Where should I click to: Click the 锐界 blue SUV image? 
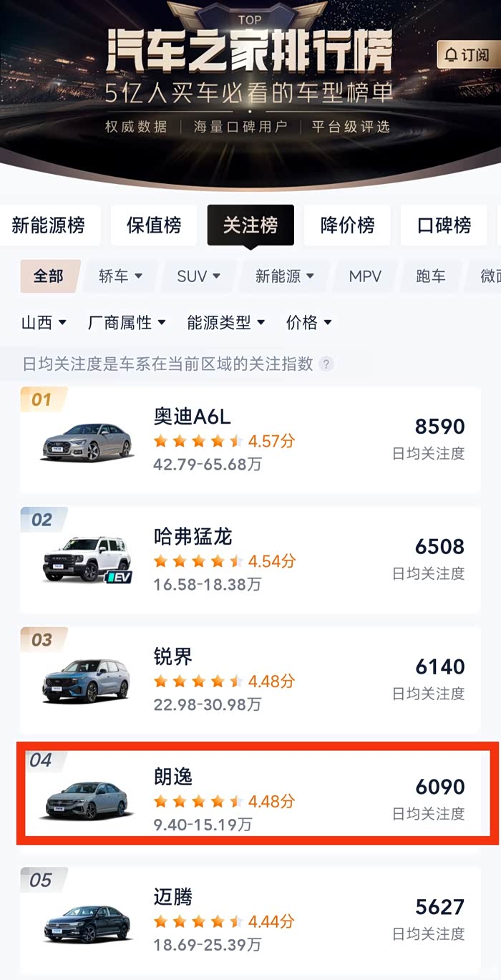coord(86,681)
